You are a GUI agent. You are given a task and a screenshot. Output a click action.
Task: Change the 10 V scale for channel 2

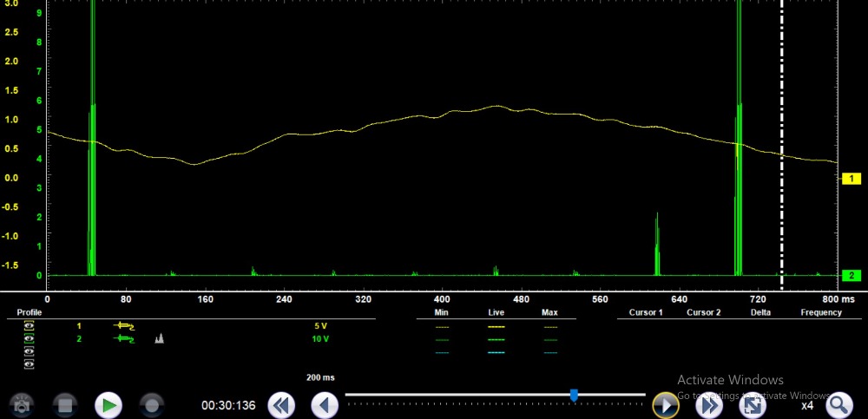pos(319,339)
